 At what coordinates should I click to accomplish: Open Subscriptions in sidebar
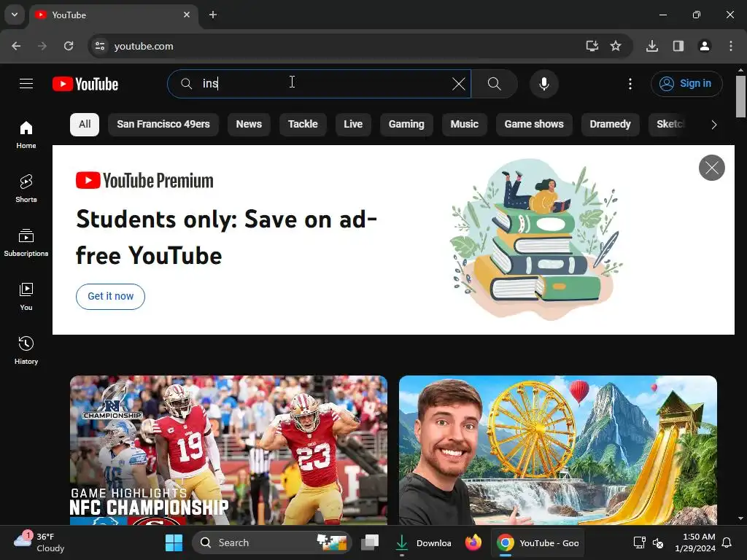pyautogui.click(x=26, y=242)
